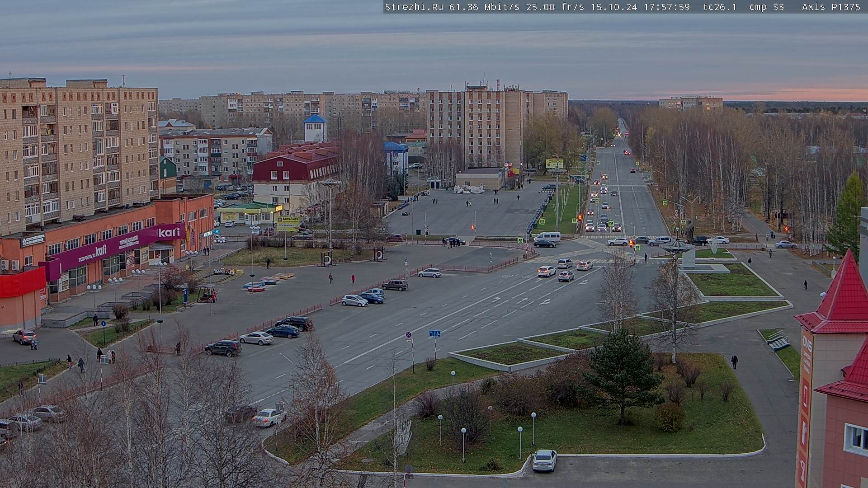Viewport: 868px width, 488px height.
Task: Click the timestamp 17:57:59
Action: coord(667,7)
